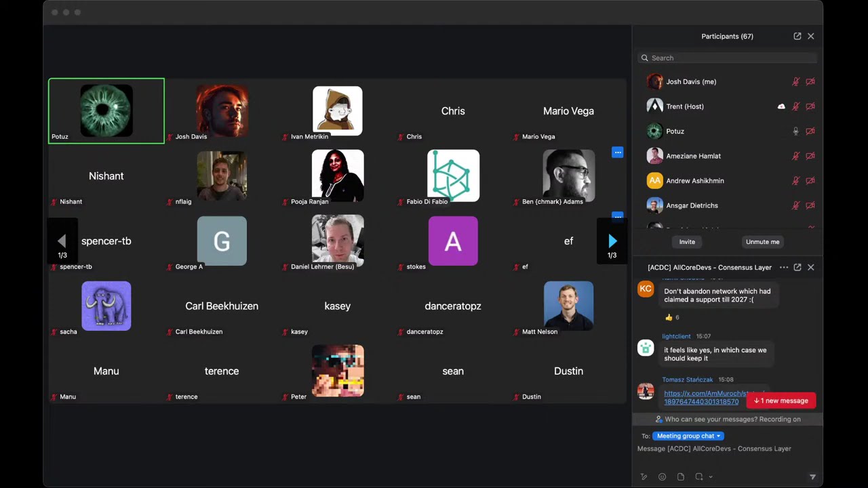868x488 pixels.
Task: Click Ameziane Hamlat's muted microphone icon
Action: [x=796, y=156]
